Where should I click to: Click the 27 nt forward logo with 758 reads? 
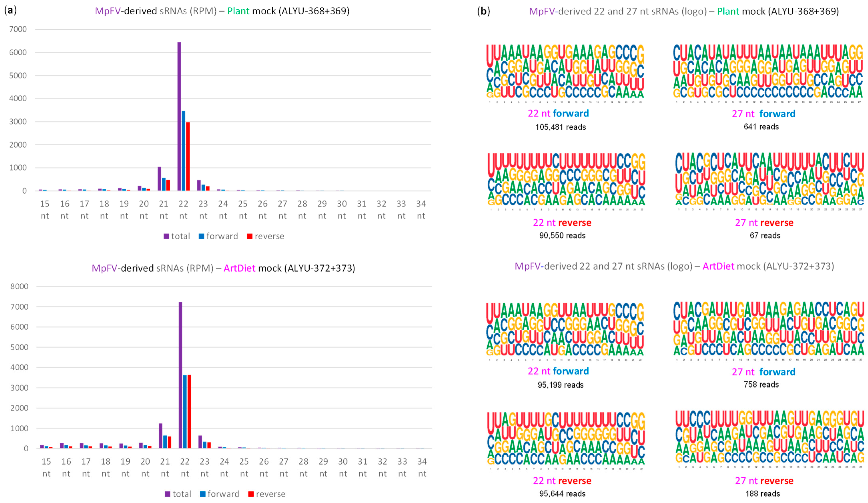768,329
